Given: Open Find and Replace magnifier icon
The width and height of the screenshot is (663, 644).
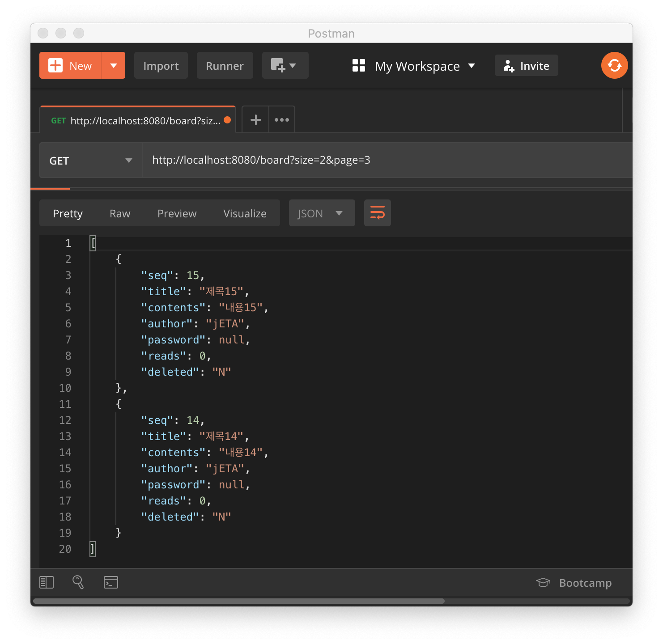Looking at the screenshot, I should click(x=78, y=582).
